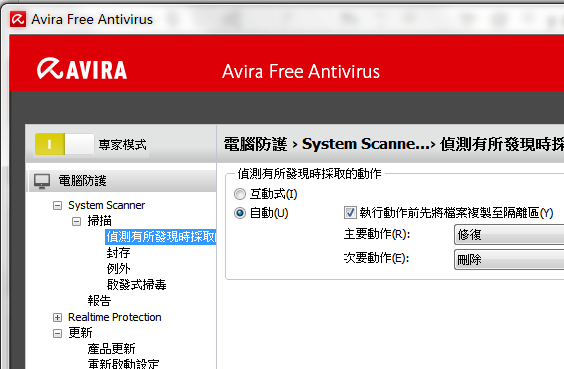The height and width of the screenshot is (369, 564).
Task: Open the 主要動作 dropdown showing 修復
Action: [509, 235]
